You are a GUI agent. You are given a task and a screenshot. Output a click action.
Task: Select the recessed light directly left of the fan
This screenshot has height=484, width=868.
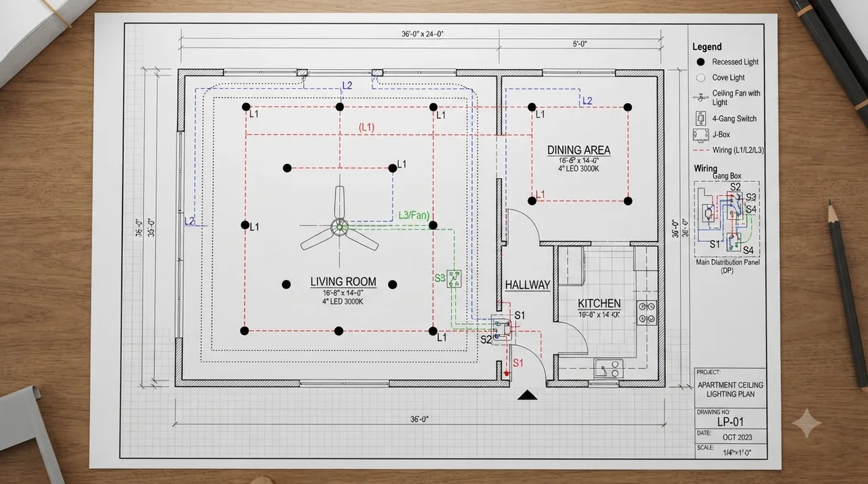pyautogui.click(x=245, y=224)
